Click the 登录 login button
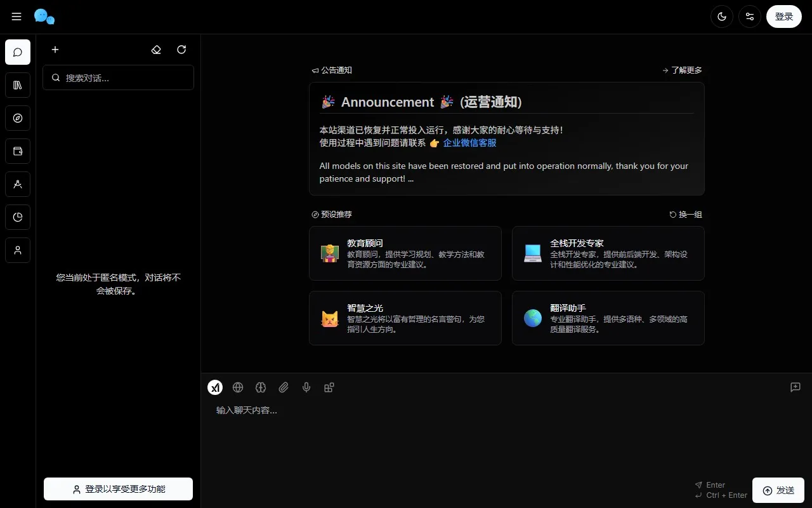 [x=783, y=17]
